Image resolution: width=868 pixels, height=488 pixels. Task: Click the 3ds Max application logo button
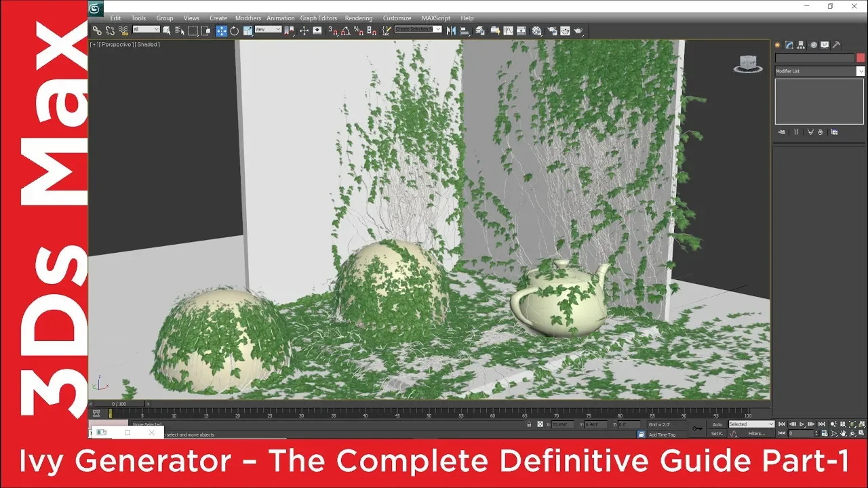point(96,8)
